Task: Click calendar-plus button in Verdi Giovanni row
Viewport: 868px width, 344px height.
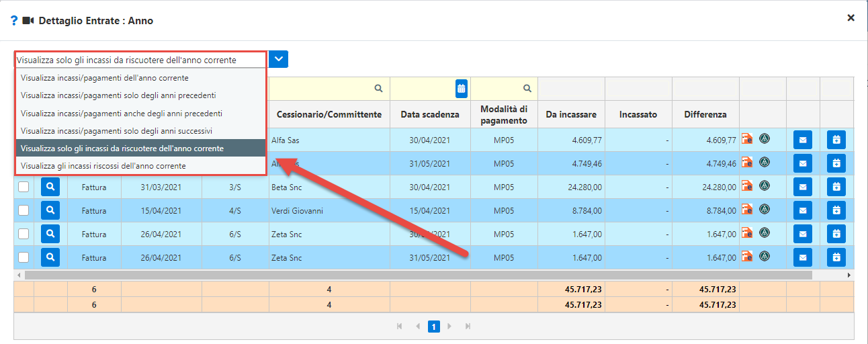Action: [x=836, y=210]
